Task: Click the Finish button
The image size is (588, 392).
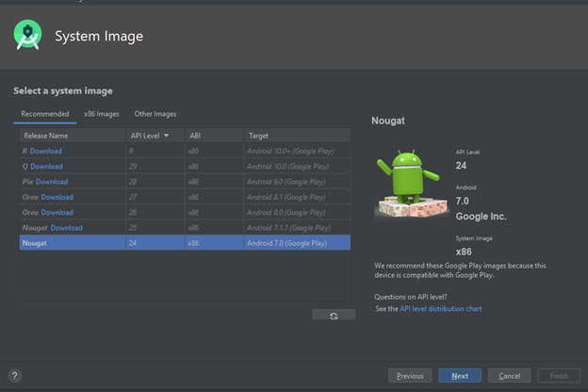Action: pos(559,375)
